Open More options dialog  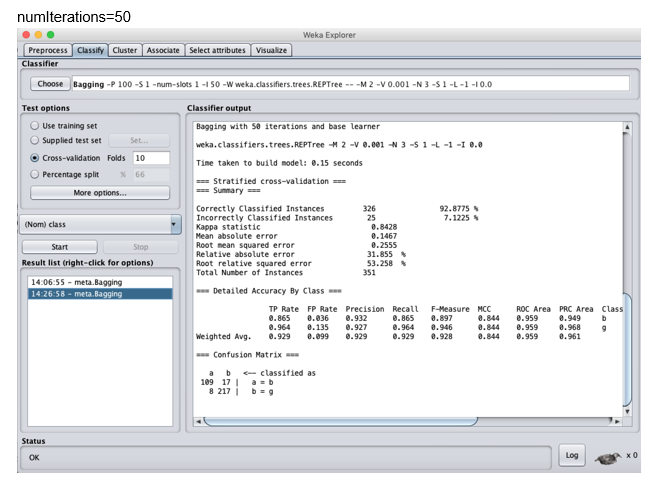[99, 192]
